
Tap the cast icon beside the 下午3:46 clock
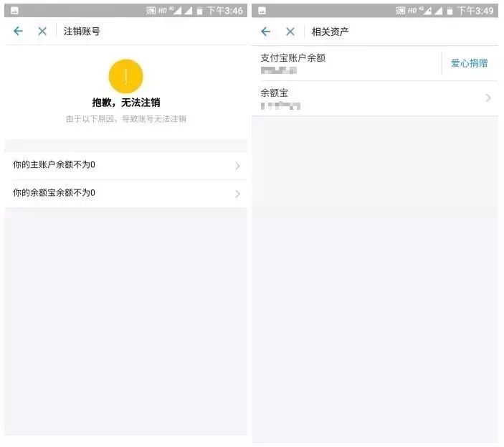[151, 11]
